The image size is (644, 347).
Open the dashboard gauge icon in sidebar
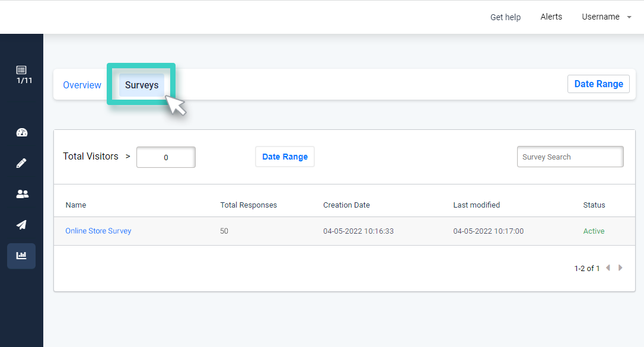[22, 132]
